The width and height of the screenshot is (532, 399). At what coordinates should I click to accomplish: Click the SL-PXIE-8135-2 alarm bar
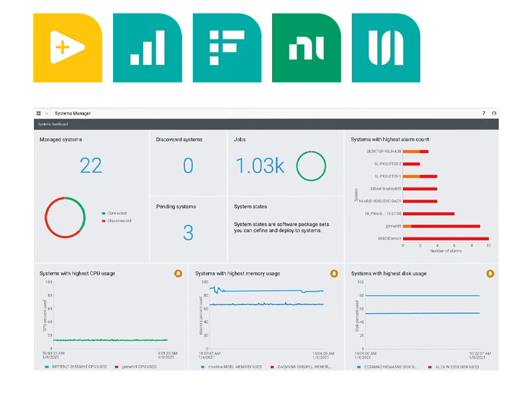click(411, 164)
